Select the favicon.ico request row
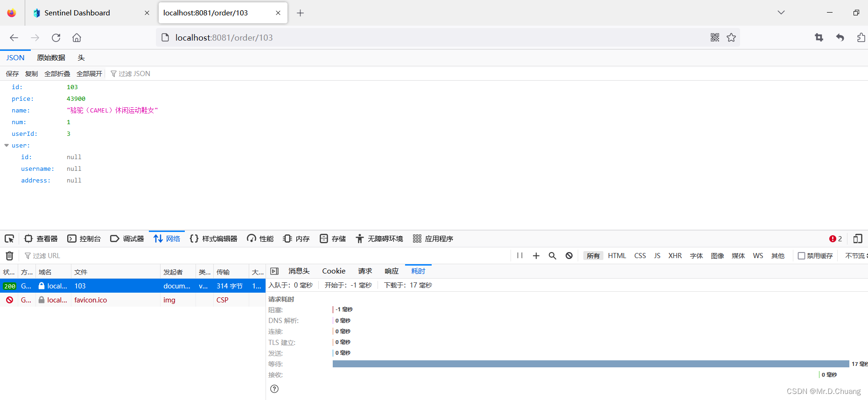This screenshot has width=868, height=400. 133,300
